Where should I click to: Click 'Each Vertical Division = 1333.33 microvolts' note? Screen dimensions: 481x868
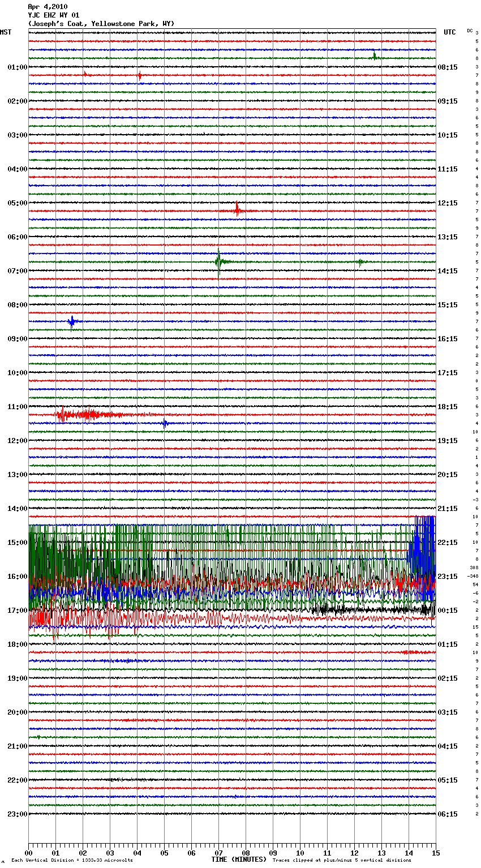click(72, 861)
